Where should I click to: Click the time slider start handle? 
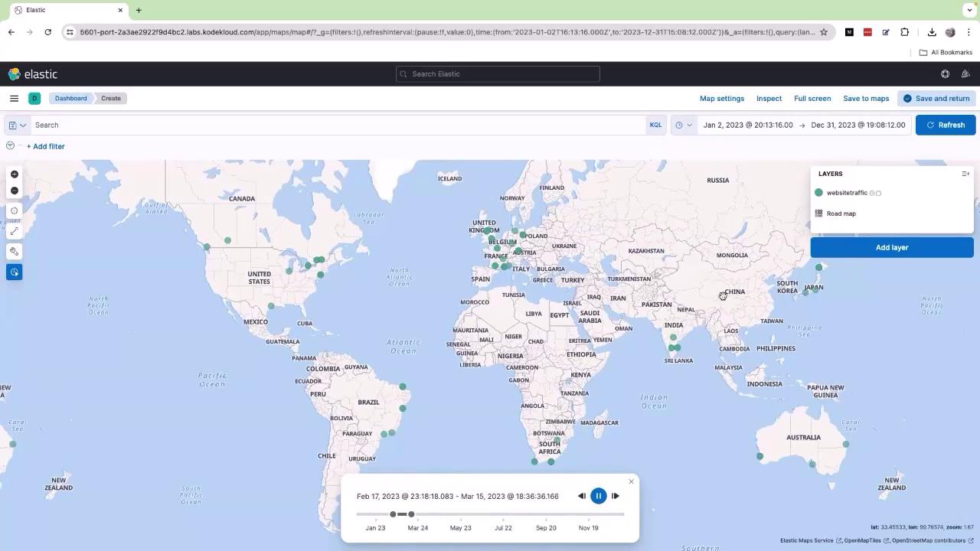click(393, 514)
